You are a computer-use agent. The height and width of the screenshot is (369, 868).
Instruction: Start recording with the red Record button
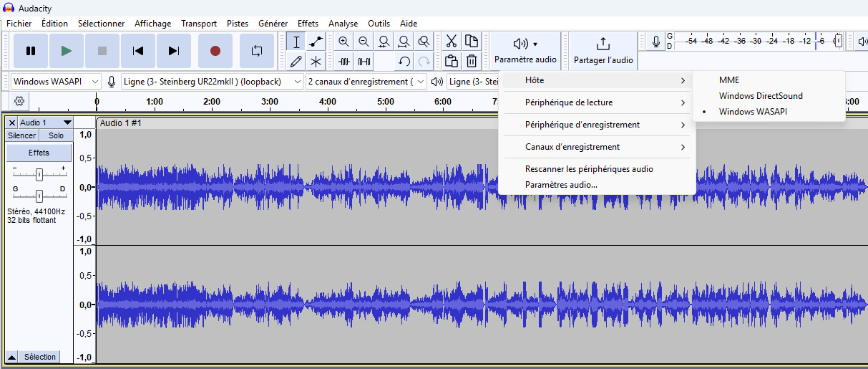click(215, 51)
